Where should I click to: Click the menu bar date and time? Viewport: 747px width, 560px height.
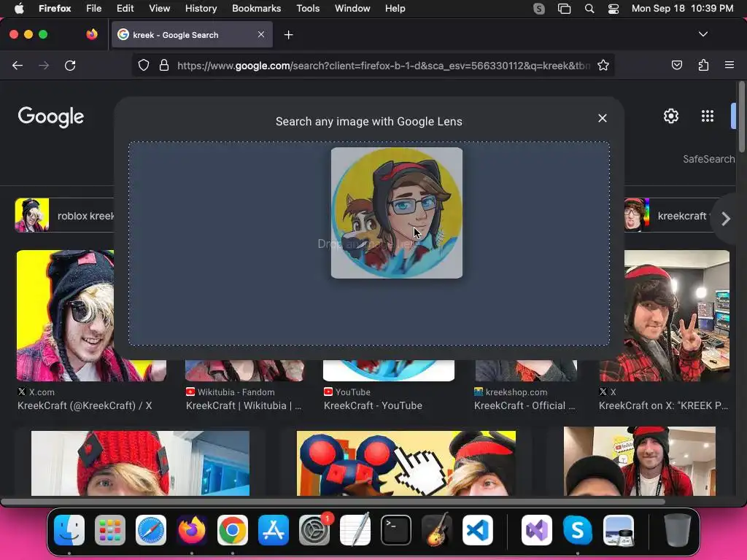(x=682, y=9)
